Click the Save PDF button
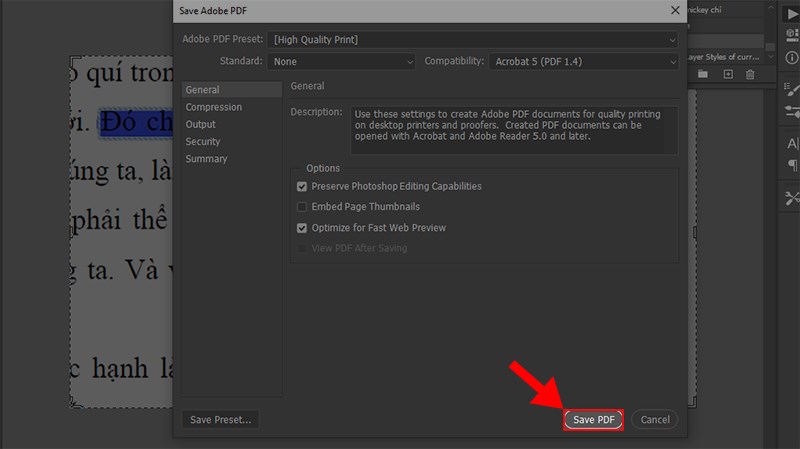The width and height of the screenshot is (800, 449). (x=593, y=420)
